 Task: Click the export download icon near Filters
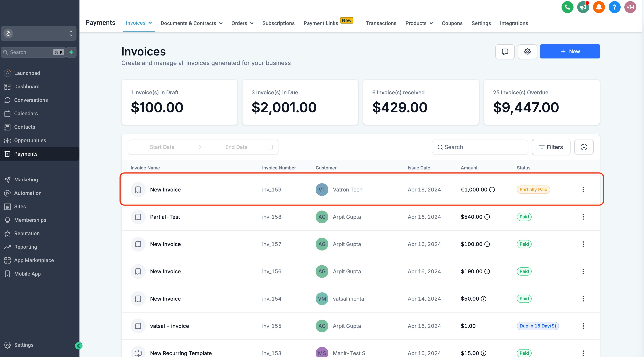[x=584, y=147]
